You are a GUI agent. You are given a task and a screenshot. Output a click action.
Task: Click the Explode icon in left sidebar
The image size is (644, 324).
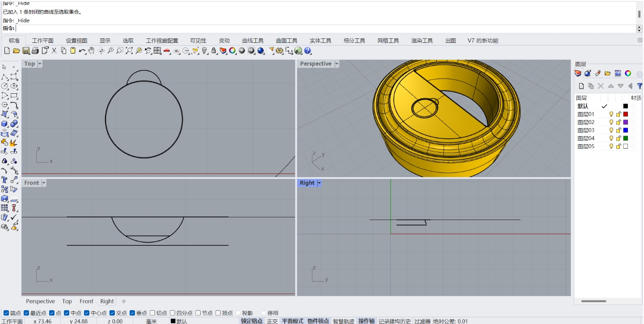(x=14, y=142)
